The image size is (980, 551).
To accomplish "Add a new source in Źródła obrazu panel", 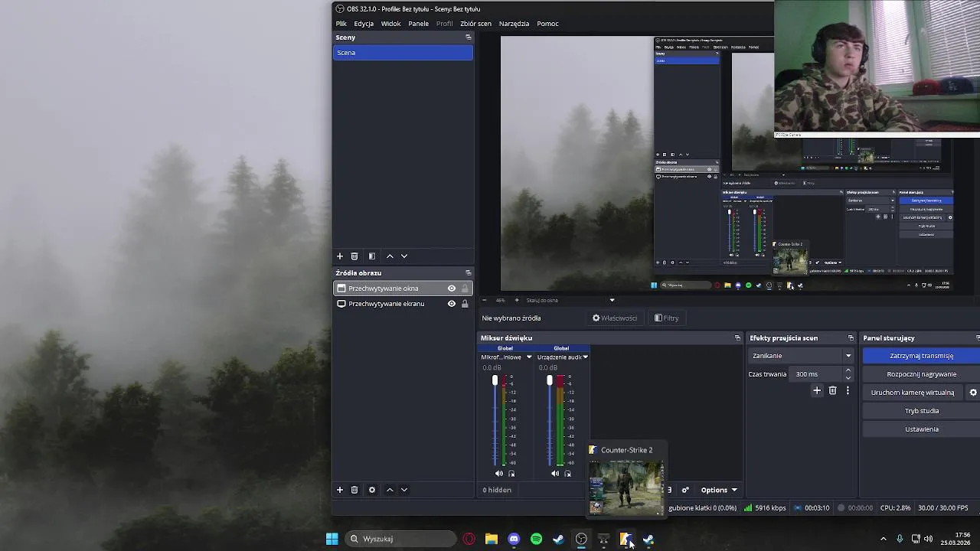I will (340, 490).
